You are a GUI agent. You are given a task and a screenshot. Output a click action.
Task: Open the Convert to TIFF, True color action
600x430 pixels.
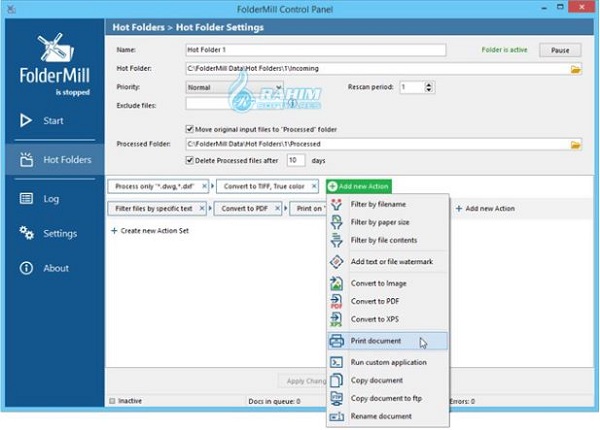[x=264, y=186]
